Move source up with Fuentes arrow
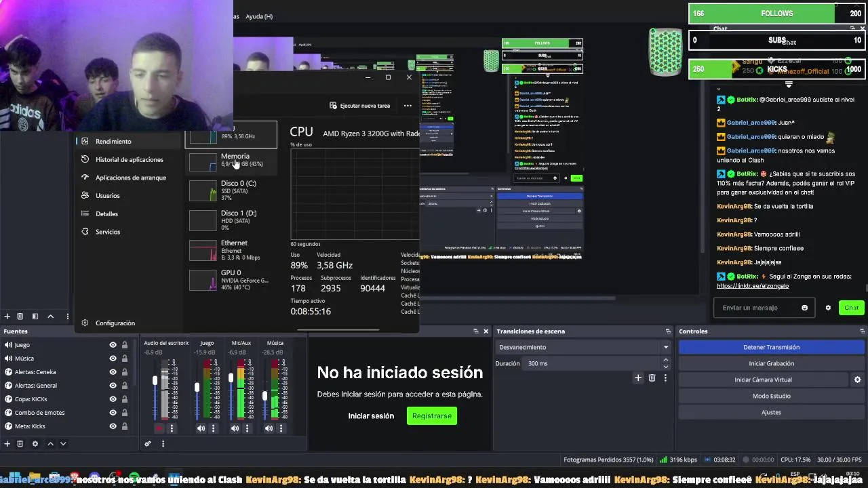The width and height of the screenshot is (868, 488). pyautogui.click(x=50, y=444)
